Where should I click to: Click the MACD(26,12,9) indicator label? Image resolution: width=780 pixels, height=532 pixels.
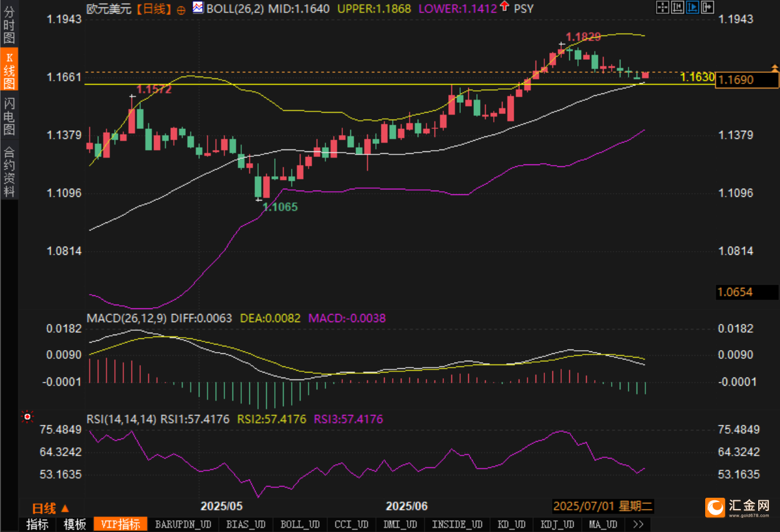point(127,318)
